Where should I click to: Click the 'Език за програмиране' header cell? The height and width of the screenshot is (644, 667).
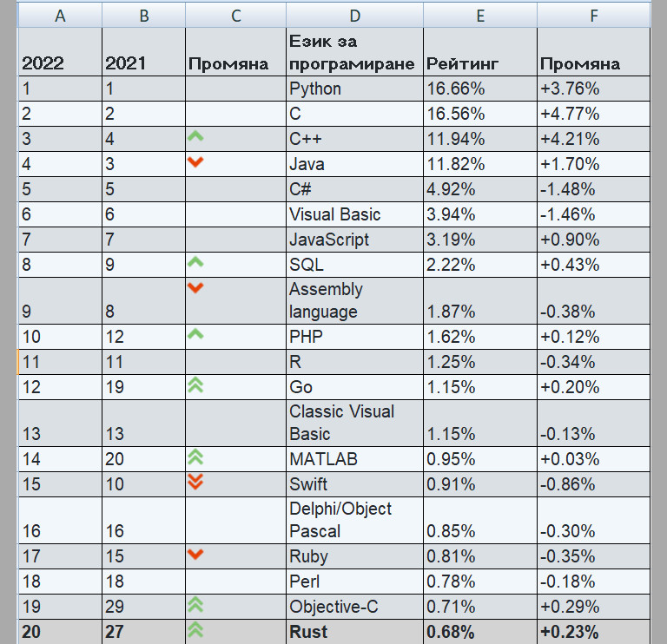(x=354, y=52)
